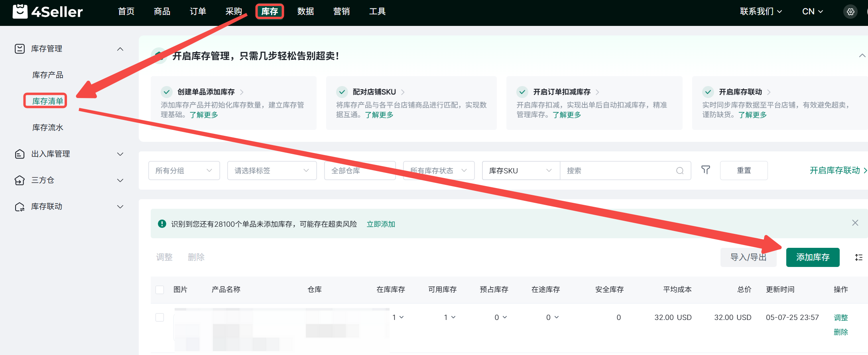The width and height of the screenshot is (868, 355).
Task: Click the filter funnel icon
Action: click(x=705, y=170)
